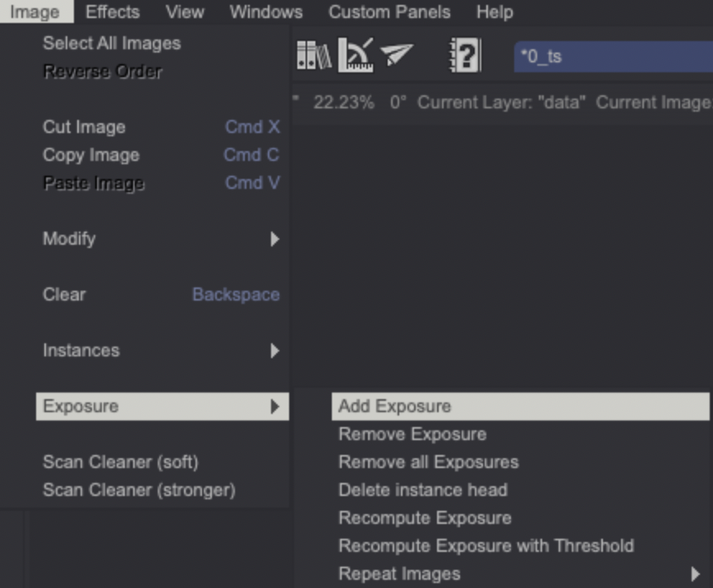This screenshot has width=713, height=588.
Task: Open the Custom Panels menu
Action: pos(389,11)
